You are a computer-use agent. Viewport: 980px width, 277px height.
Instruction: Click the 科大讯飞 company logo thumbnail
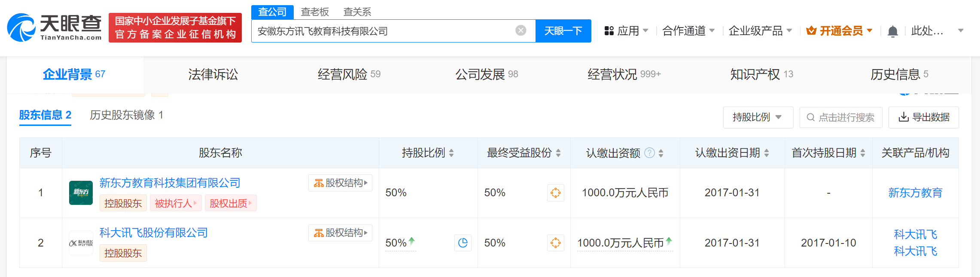point(81,243)
